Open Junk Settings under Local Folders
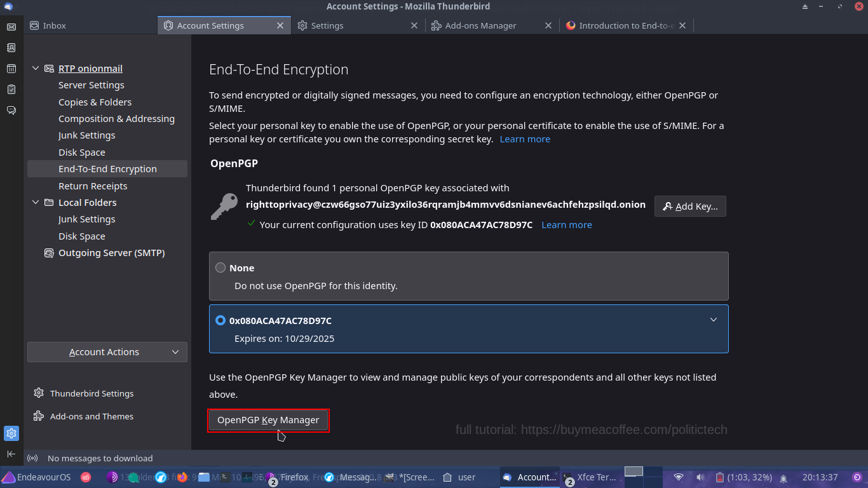 (87, 219)
